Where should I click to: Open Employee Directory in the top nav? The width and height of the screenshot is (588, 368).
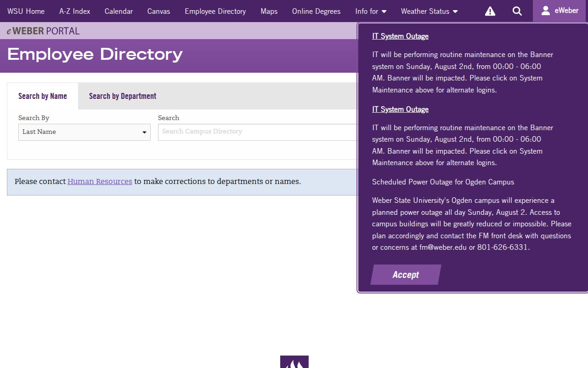point(215,11)
